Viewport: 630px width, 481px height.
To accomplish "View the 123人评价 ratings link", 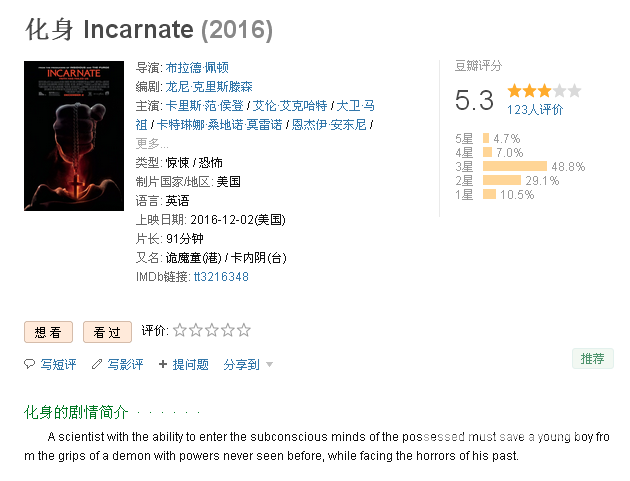I will point(535,110).
